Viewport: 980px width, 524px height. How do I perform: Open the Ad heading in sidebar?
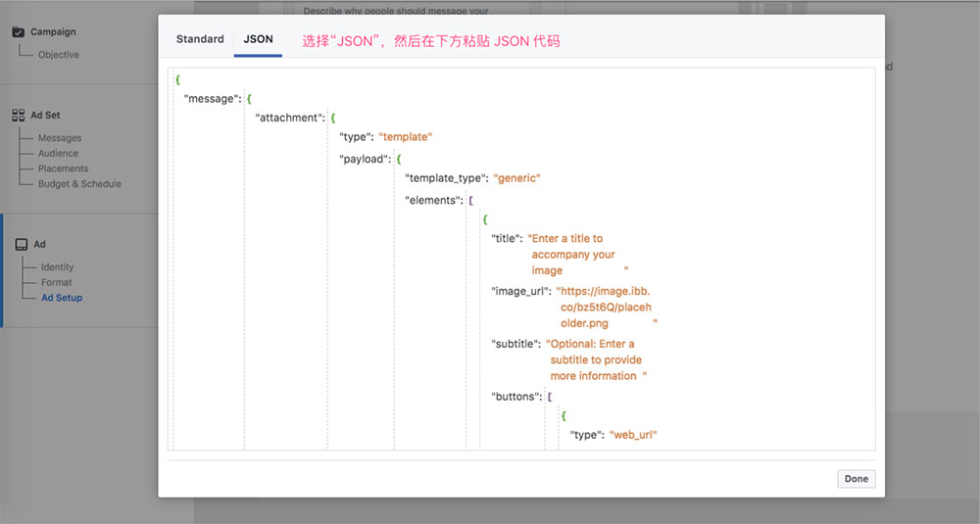tap(39, 244)
